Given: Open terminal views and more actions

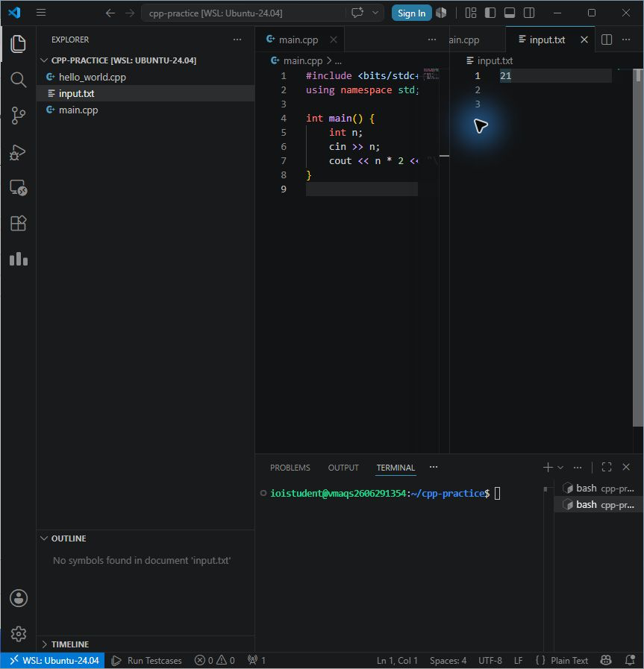Looking at the screenshot, I should 578,468.
